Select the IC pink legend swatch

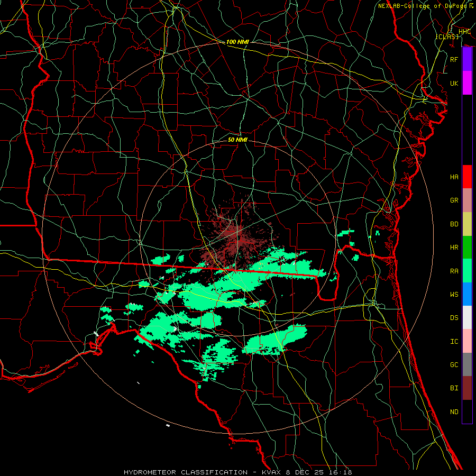point(467,341)
